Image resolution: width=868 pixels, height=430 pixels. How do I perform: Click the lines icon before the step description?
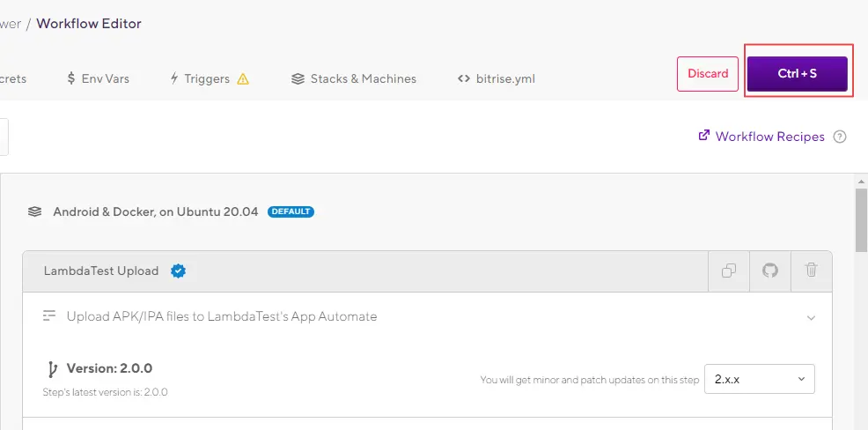tap(50, 316)
